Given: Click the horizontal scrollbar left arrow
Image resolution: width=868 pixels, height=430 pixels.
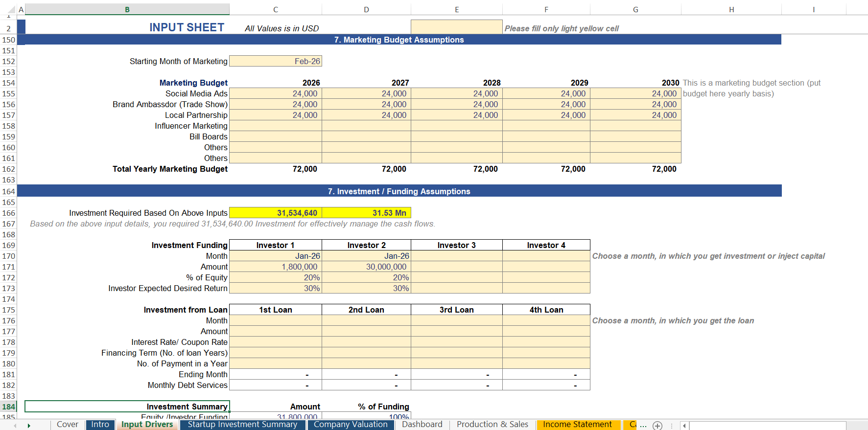Looking at the screenshot, I should click(684, 426).
